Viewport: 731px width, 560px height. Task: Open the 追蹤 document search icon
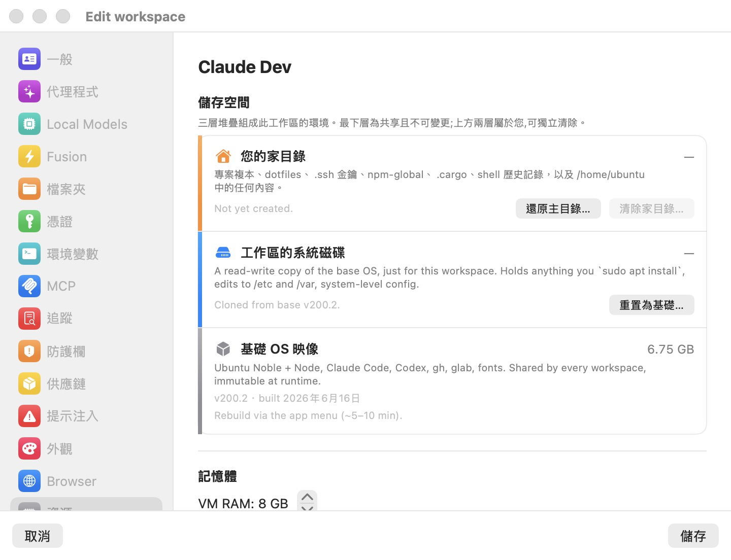[x=29, y=319]
